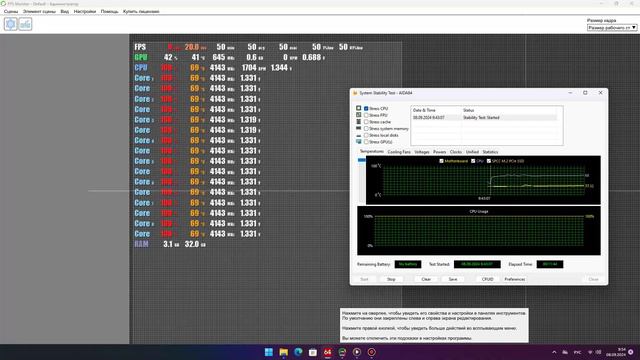
Task: Click the blue slider left of temperature graph
Action: [x=362, y=160]
